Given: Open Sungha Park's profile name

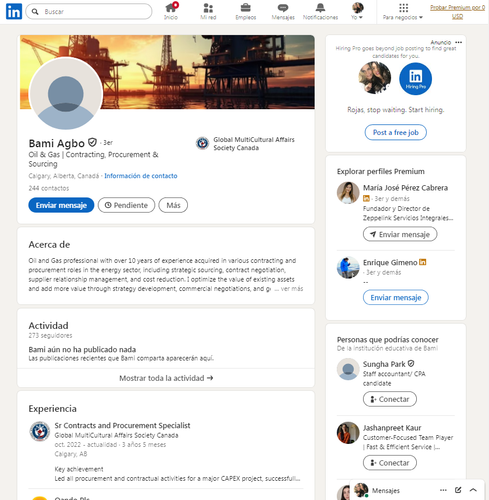Looking at the screenshot, I should click(384, 364).
